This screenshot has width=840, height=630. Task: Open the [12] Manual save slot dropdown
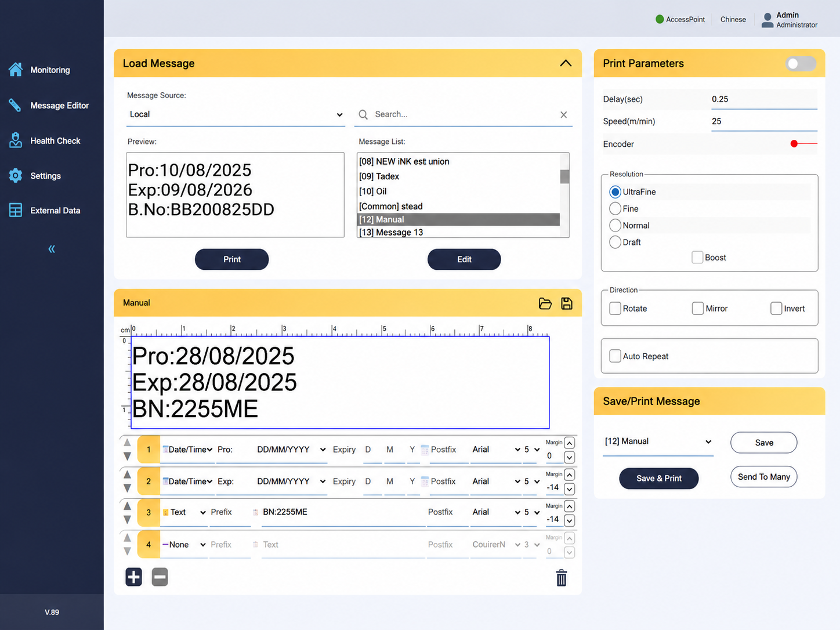click(x=658, y=442)
